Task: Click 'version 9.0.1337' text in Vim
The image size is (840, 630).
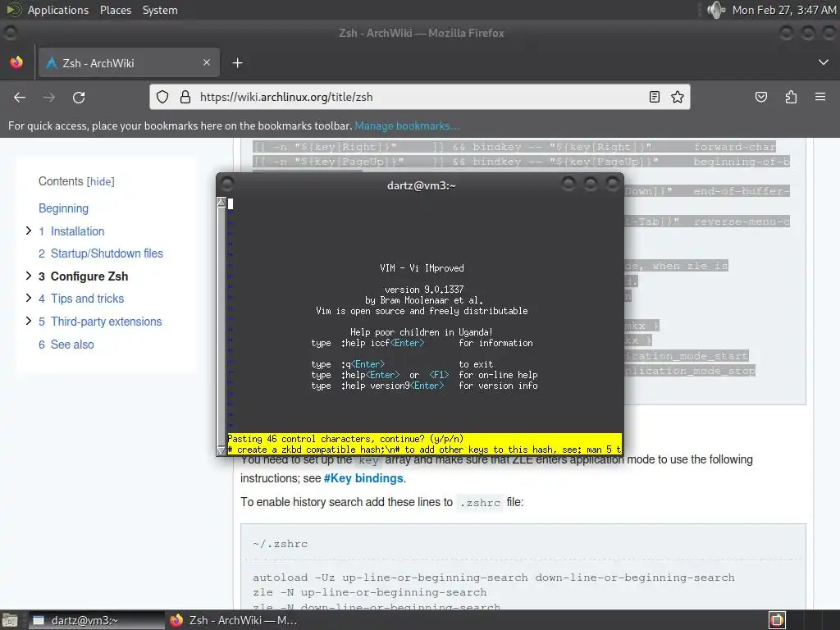Action: point(424,290)
